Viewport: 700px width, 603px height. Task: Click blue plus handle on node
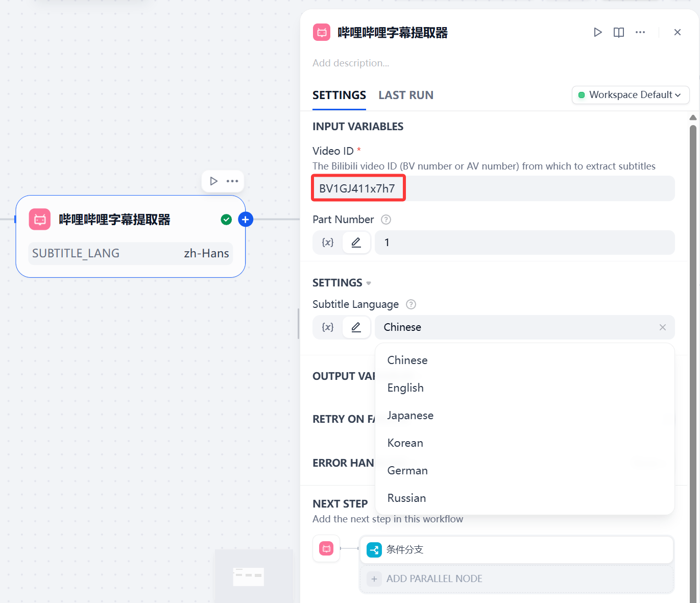coord(246,220)
